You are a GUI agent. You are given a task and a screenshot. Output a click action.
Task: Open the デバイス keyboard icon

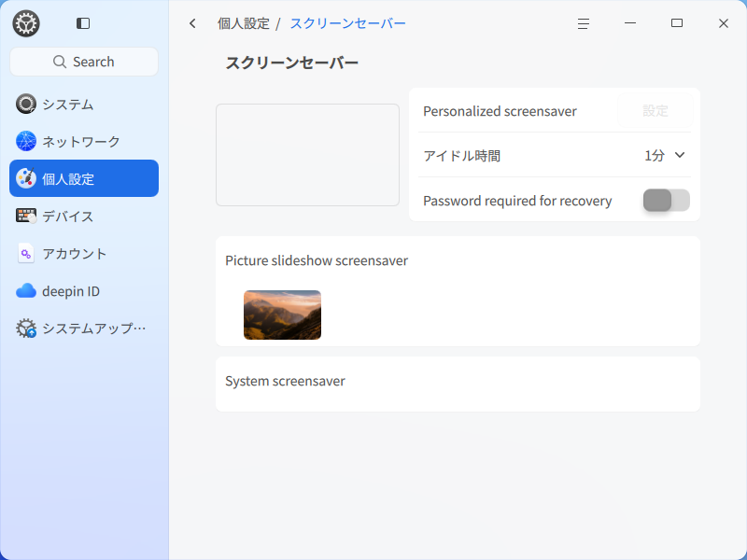(26, 216)
